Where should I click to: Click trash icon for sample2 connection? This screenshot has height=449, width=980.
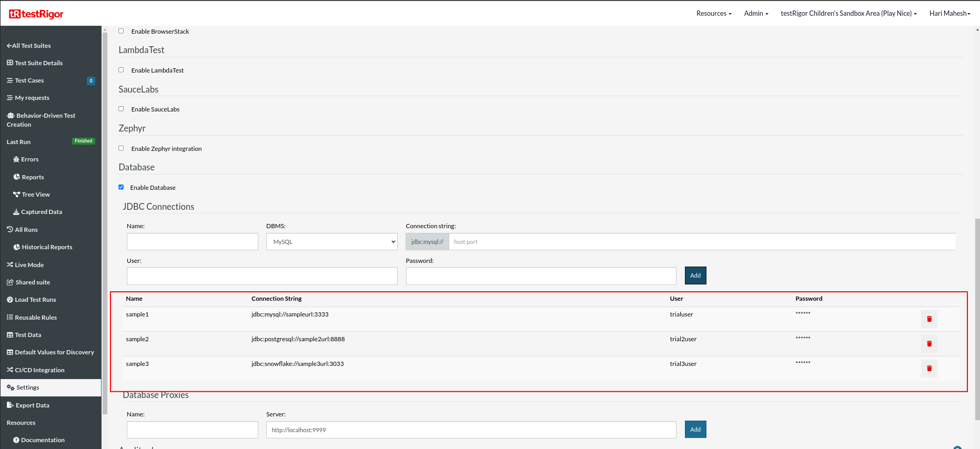point(929,344)
